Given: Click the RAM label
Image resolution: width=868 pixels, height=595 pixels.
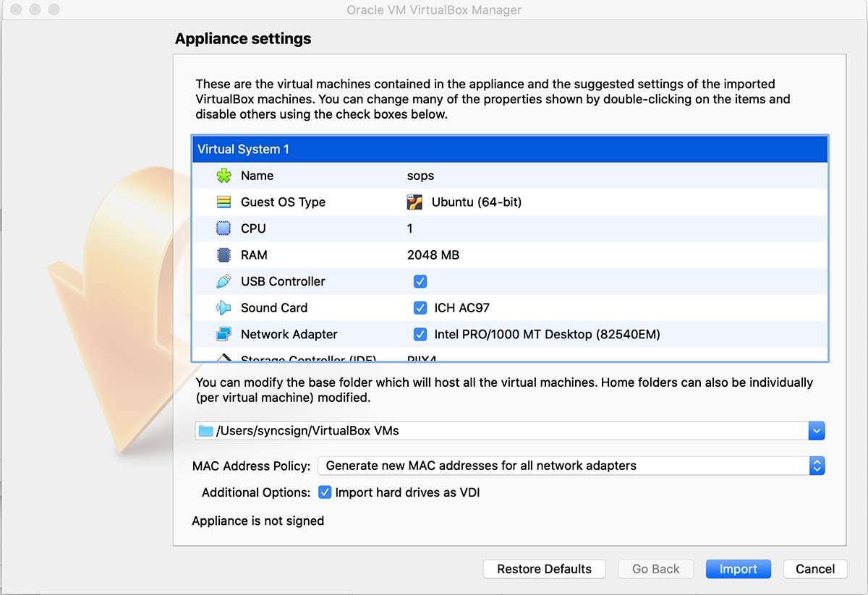Looking at the screenshot, I should pos(254,255).
